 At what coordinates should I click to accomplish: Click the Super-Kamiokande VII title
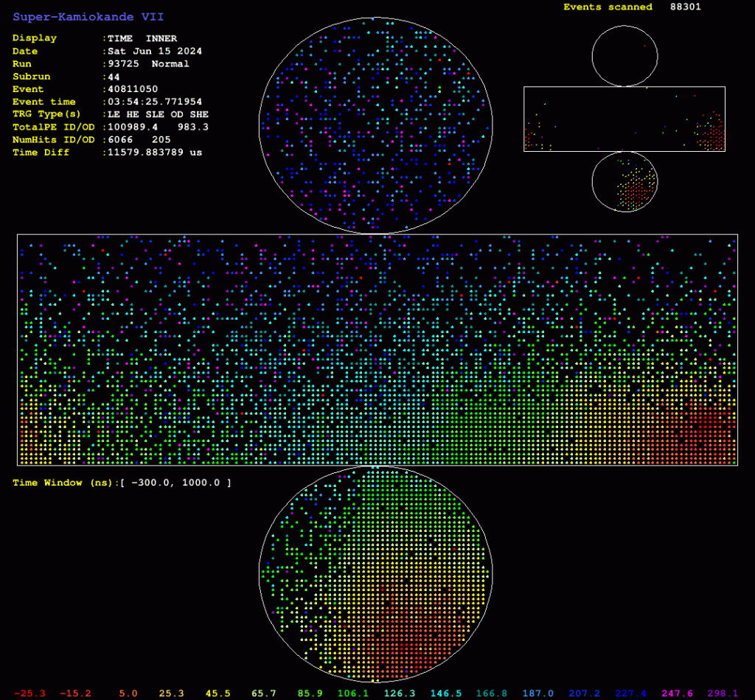[88, 17]
